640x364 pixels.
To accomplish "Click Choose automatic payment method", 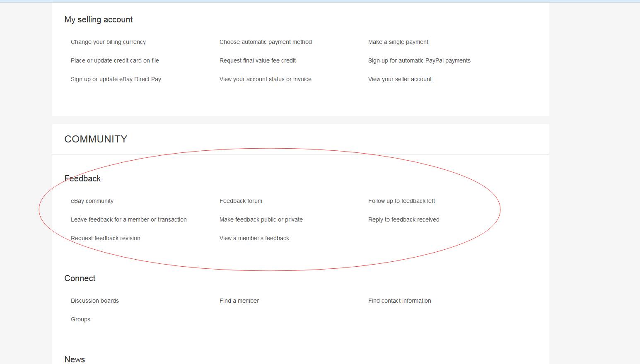I will click(266, 42).
